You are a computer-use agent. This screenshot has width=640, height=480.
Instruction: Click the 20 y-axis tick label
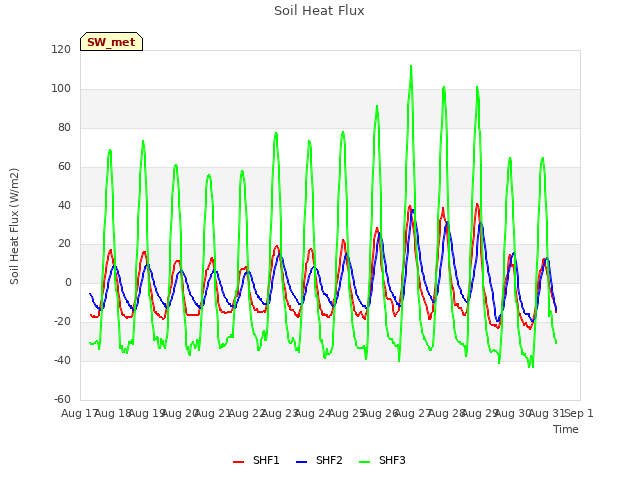(x=64, y=244)
